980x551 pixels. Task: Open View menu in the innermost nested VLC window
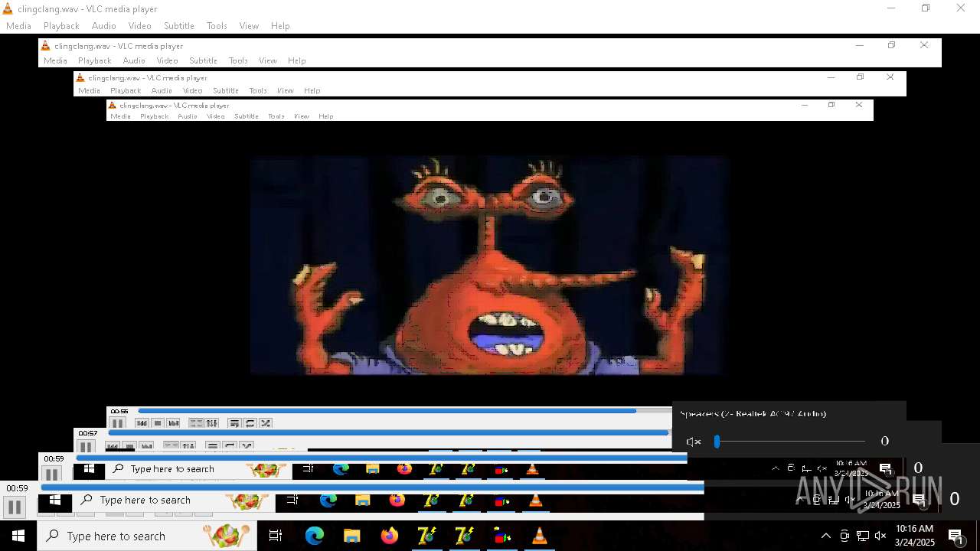point(302,116)
